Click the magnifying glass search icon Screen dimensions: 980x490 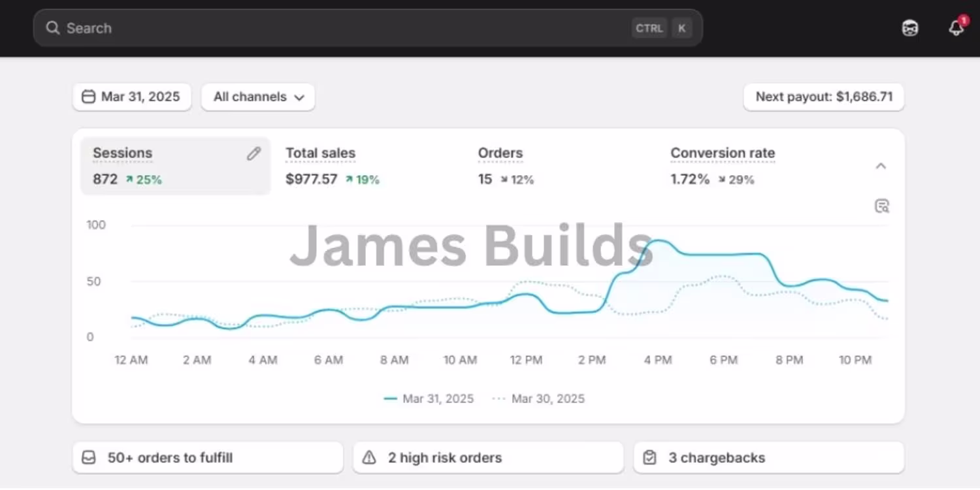pos(53,28)
